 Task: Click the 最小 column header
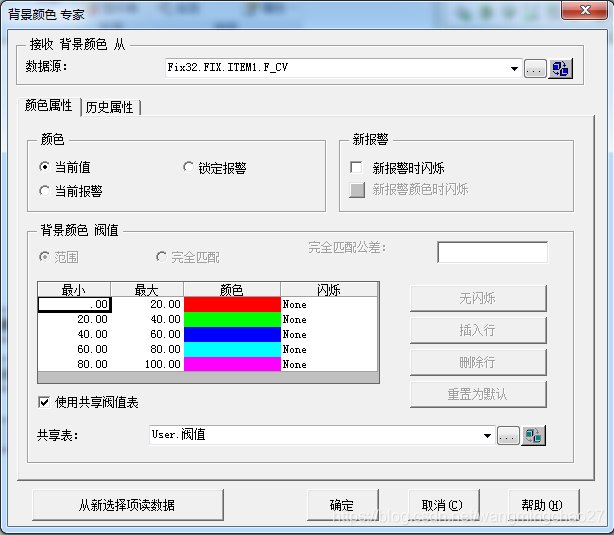(74, 289)
